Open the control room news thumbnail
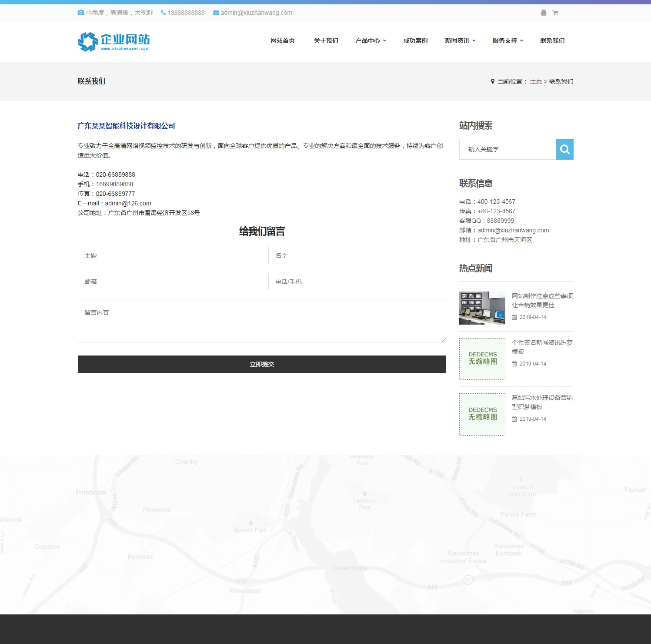 coord(482,308)
